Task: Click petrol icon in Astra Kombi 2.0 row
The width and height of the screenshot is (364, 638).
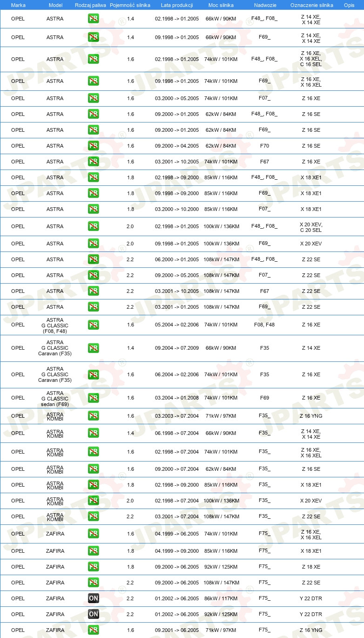Action: [x=93, y=501]
